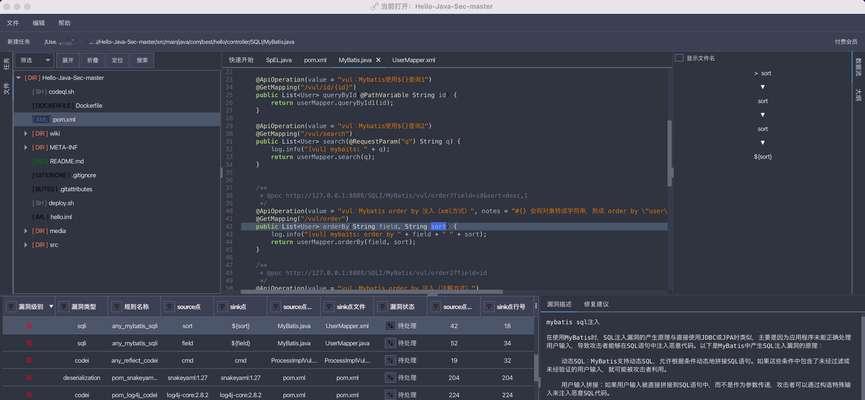Screen dimensions: 865x400
Task: Click the 漏洞状态 column filter icon
Action: [382, 307]
